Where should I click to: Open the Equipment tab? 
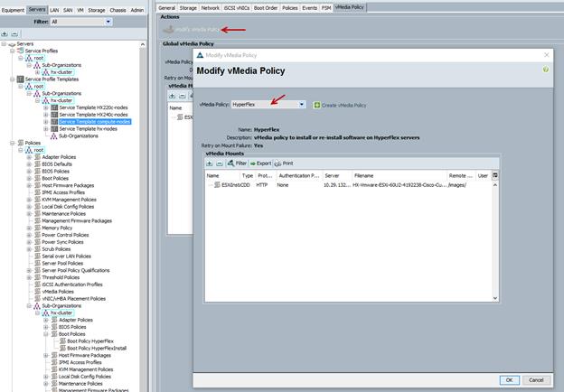(13, 10)
